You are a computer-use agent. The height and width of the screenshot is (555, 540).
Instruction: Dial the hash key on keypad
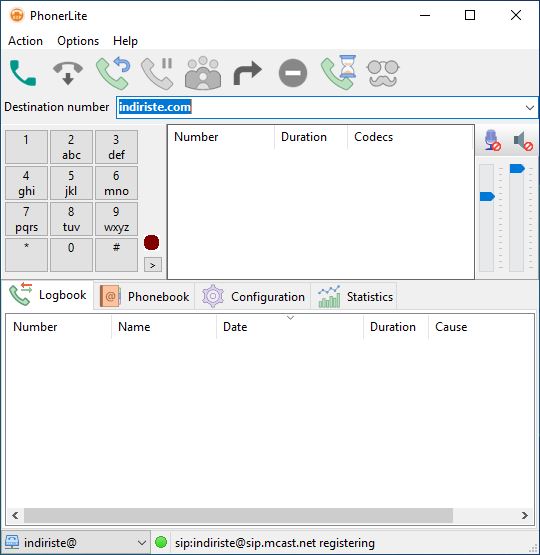click(116, 255)
